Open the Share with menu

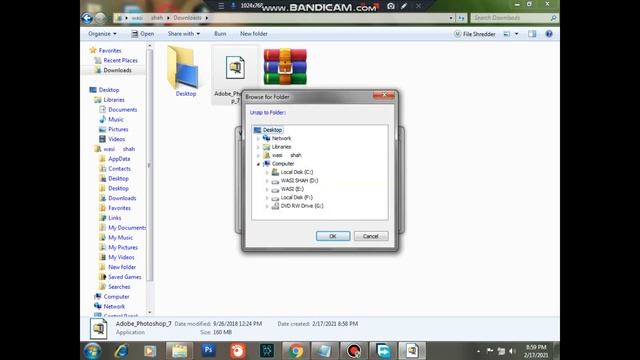(x=184, y=33)
